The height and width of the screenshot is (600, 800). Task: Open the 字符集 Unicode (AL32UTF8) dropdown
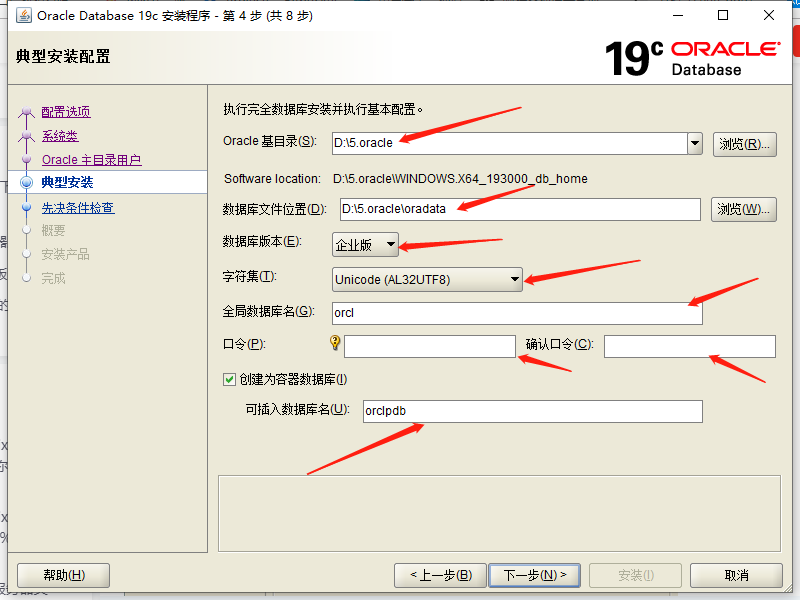click(513, 279)
